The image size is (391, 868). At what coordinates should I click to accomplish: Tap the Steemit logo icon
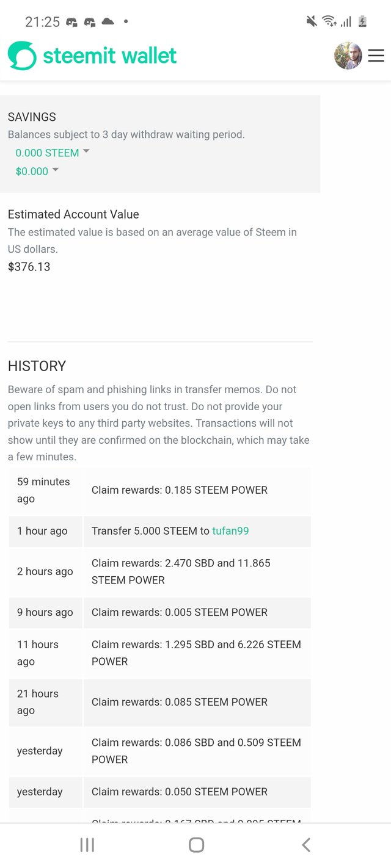pyautogui.click(x=22, y=56)
